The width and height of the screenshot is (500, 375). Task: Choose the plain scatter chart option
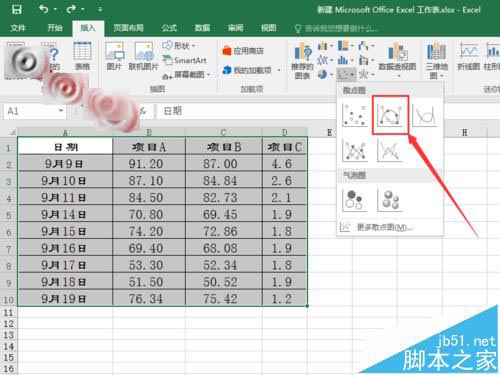click(x=355, y=115)
